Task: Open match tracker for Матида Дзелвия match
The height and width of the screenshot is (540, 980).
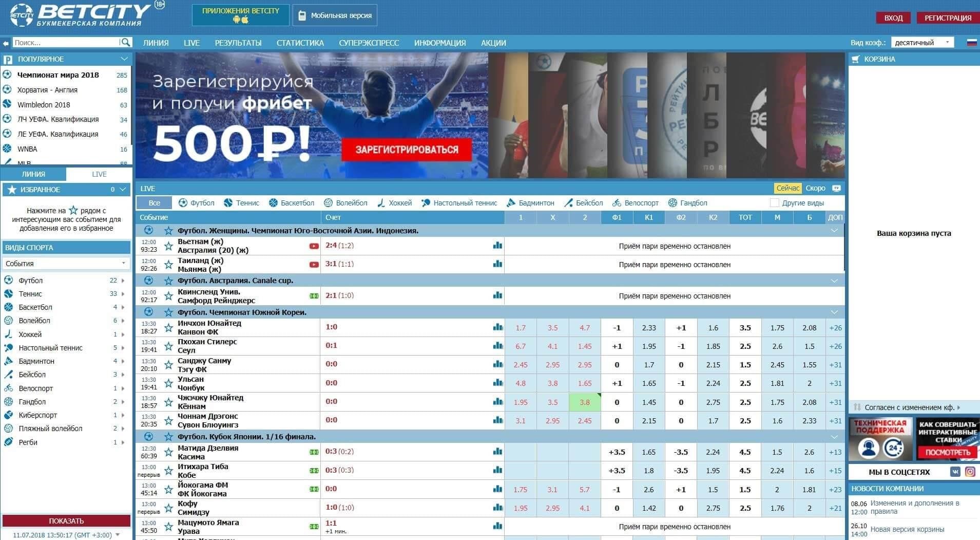Action: click(x=314, y=452)
